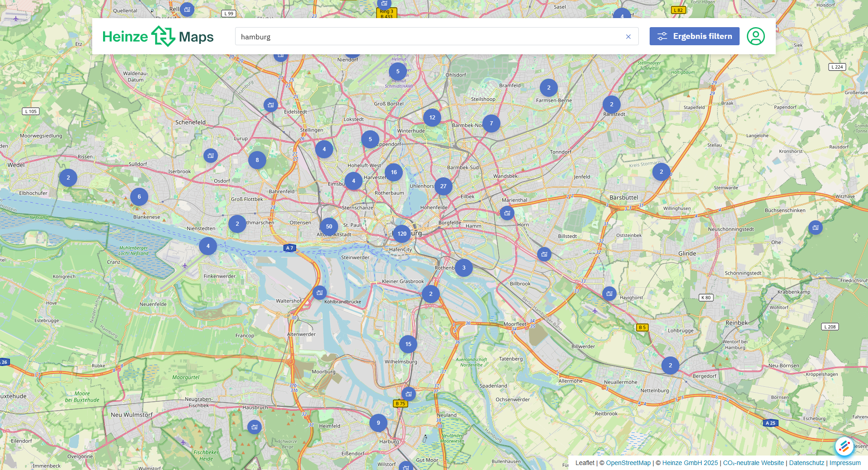This screenshot has height=470, width=868.
Task: Open the cluster 4 near Eimsbüttel
Action: click(354, 181)
